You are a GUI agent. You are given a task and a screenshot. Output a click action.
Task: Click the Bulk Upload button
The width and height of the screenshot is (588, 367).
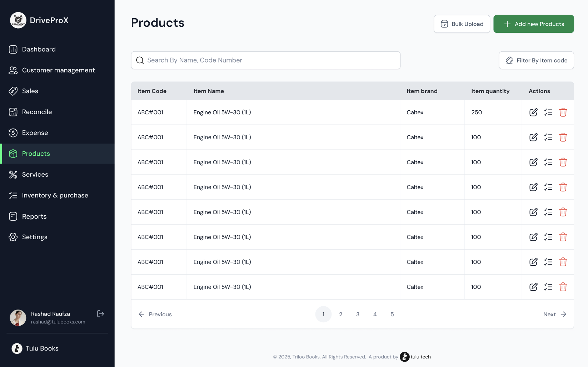point(462,24)
